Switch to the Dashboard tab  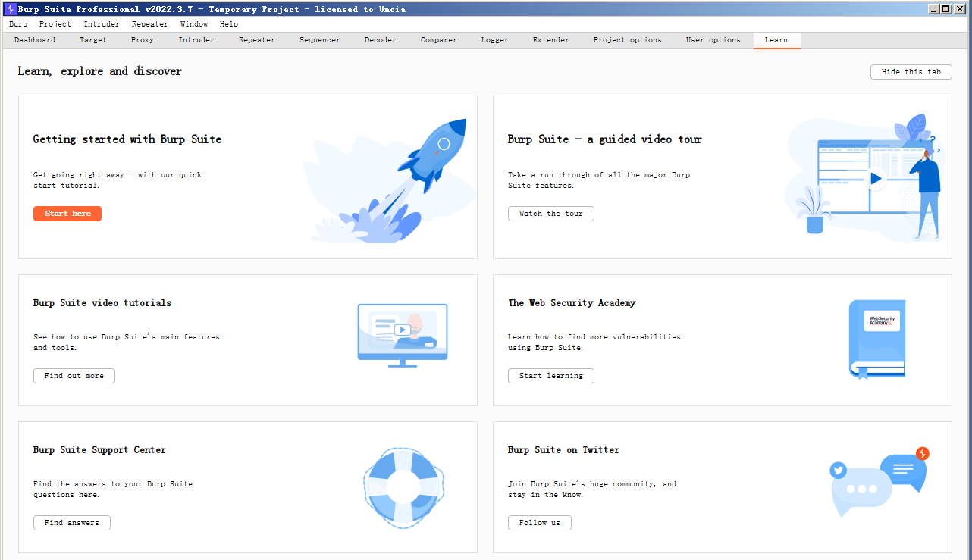(35, 40)
